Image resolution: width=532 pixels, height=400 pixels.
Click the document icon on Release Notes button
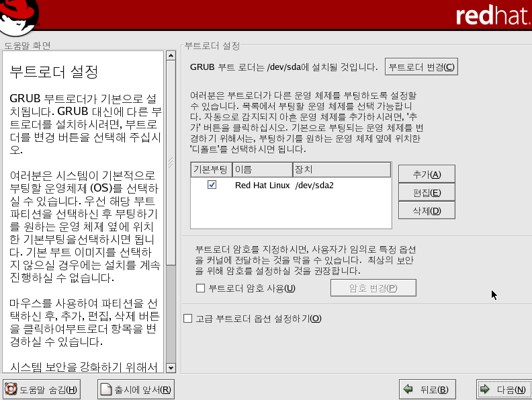click(x=106, y=389)
